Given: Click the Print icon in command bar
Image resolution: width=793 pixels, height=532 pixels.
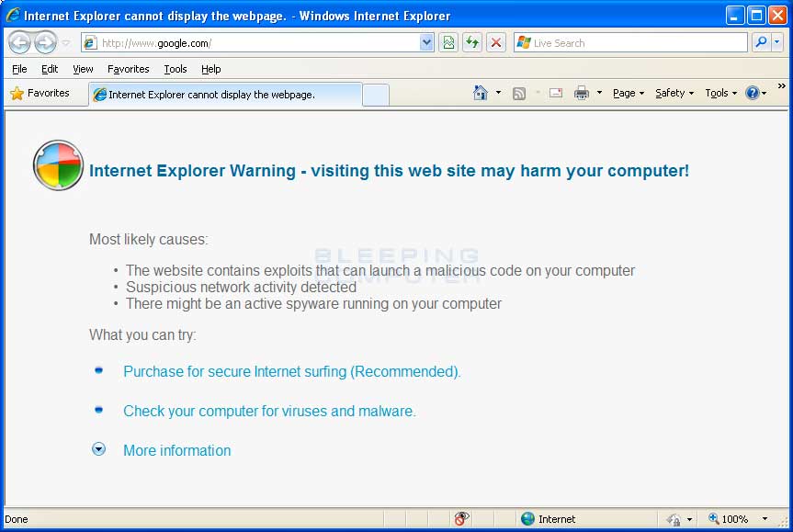Looking at the screenshot, I should coord(581,93).
